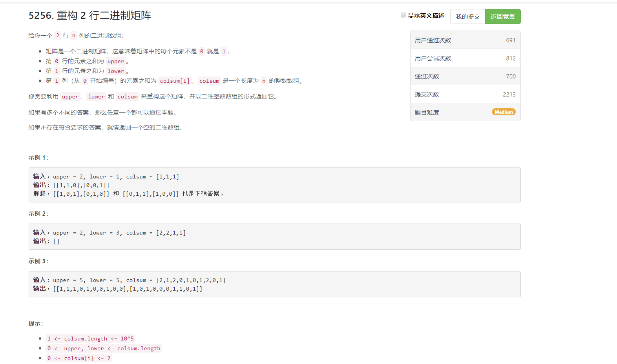This screenshot has width=617, height=364.
Task: Click the lower code tag in 第 1 行 bullet
Action: click(116, 71)
